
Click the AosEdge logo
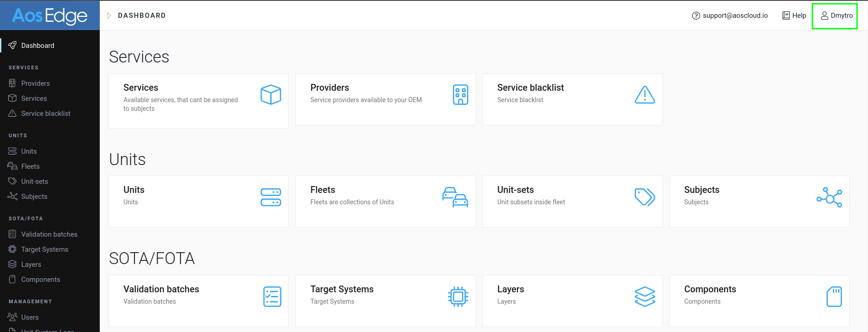click(x=50, y=16)
